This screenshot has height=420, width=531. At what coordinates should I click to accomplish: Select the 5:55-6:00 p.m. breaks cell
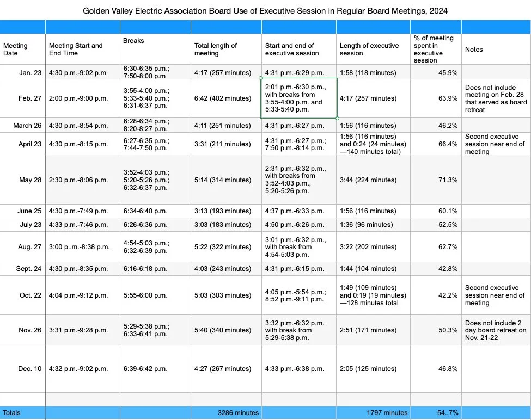[x=155, y=295]
